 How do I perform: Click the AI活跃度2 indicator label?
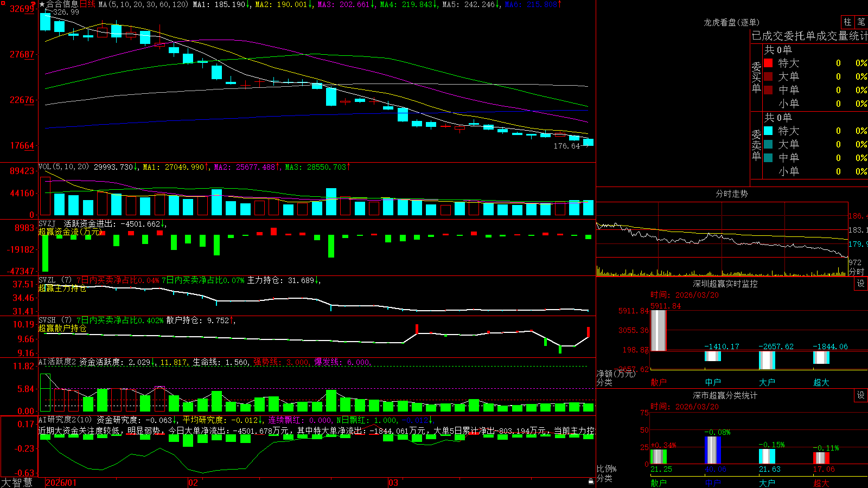point(57,362)
